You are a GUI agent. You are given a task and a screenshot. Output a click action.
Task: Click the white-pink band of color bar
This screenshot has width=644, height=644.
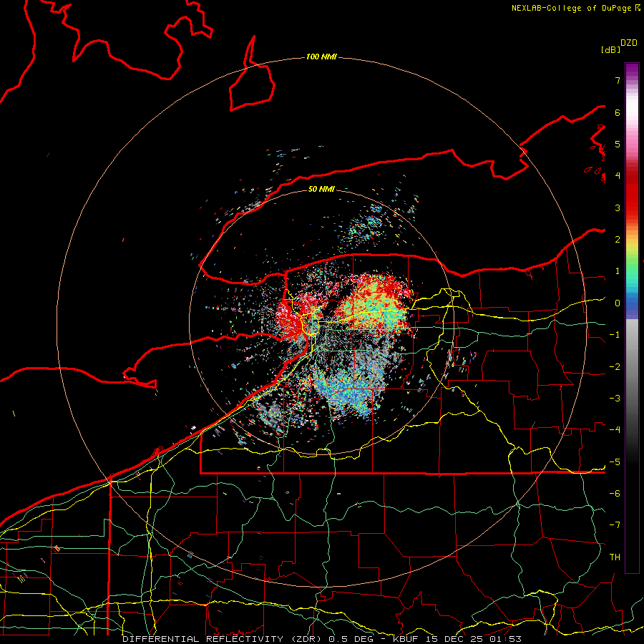(x=632, y=113)
